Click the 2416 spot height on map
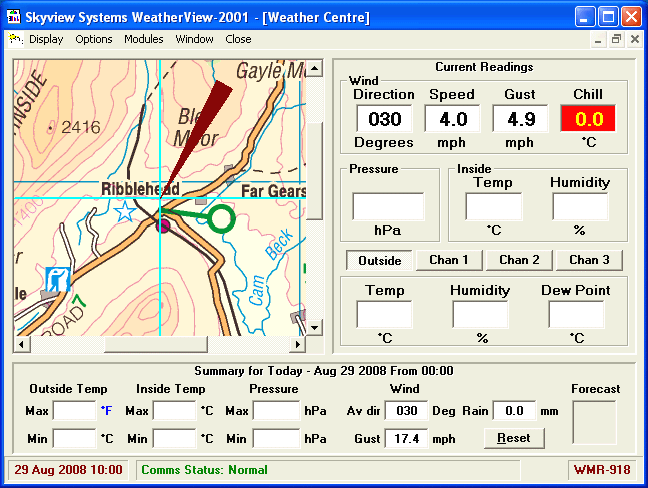 coord(81,127)
